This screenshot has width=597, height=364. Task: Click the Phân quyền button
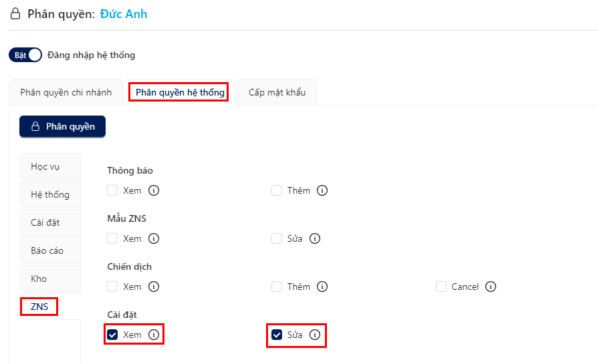[x=62, y=126]
